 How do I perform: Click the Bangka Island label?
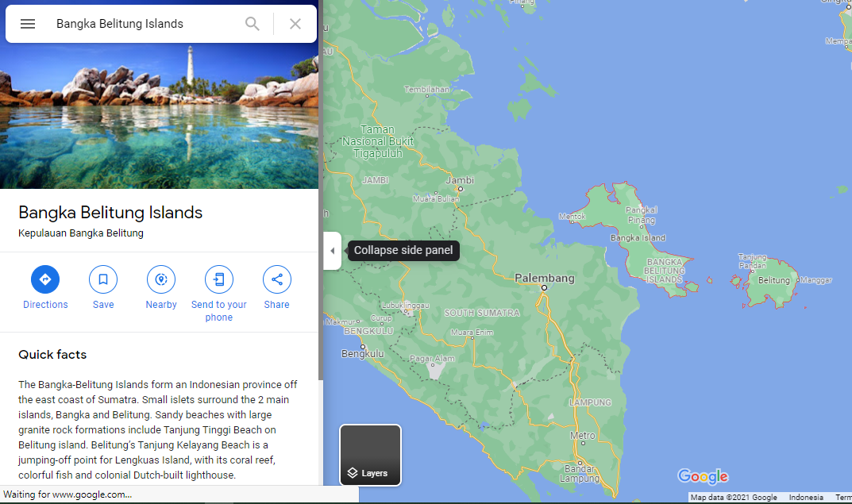pos(638,238)
